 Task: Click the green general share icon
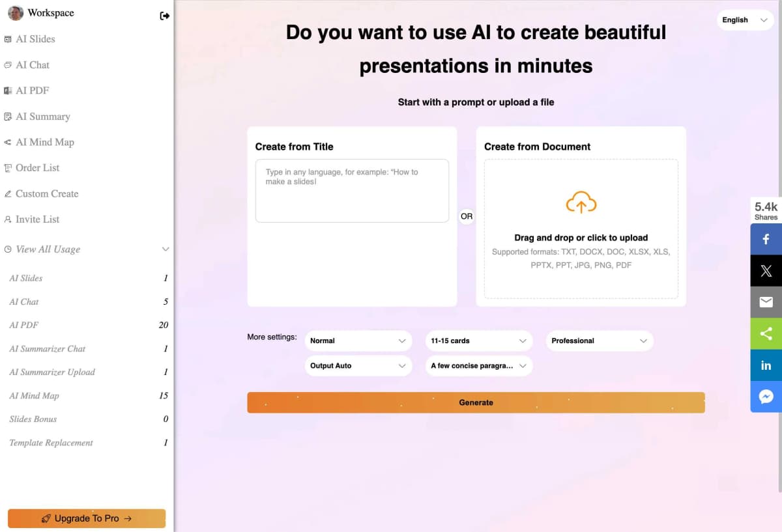(x=766, y=334)
